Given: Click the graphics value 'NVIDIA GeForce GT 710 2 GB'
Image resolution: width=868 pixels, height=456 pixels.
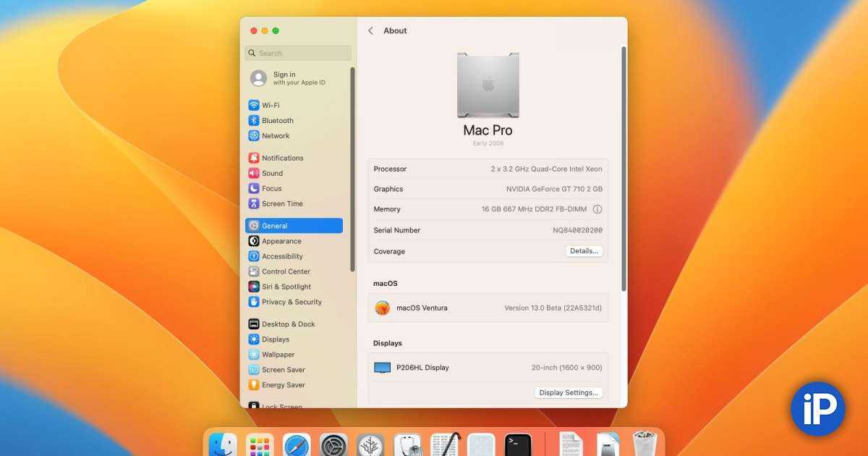Looking at the screenshot, I should click(554, 189).
